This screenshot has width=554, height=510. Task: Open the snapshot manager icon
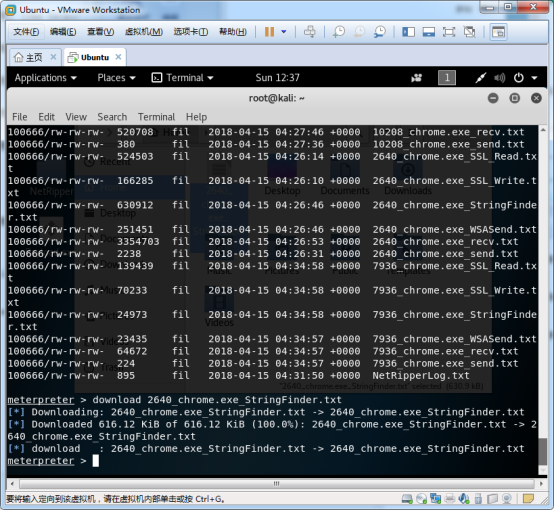click(379, 32)
